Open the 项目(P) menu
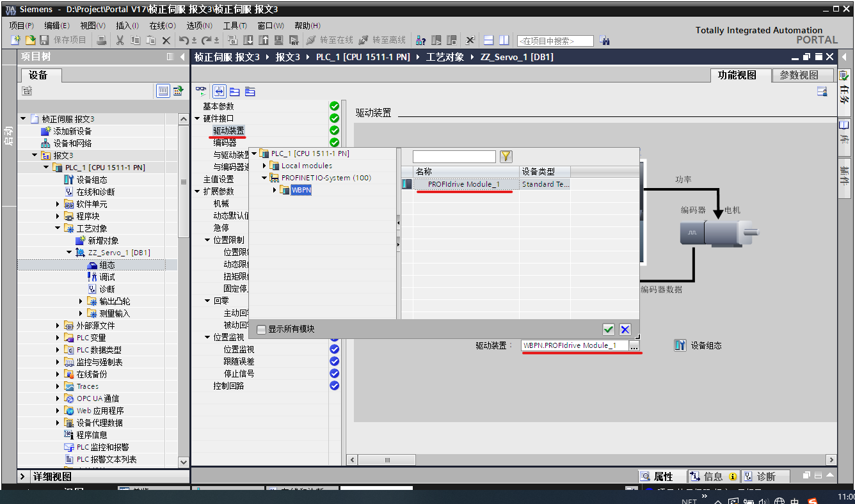This screenshot has width=855, height=504. 21,26
